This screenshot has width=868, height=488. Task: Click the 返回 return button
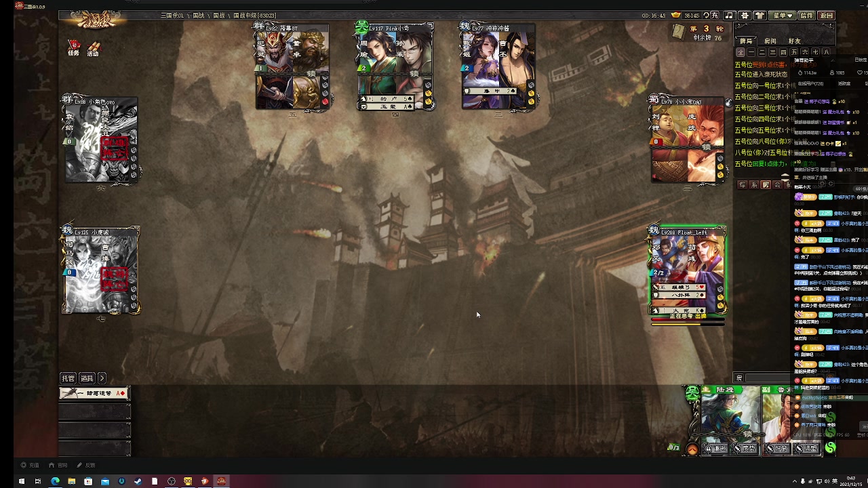[827, 15]
